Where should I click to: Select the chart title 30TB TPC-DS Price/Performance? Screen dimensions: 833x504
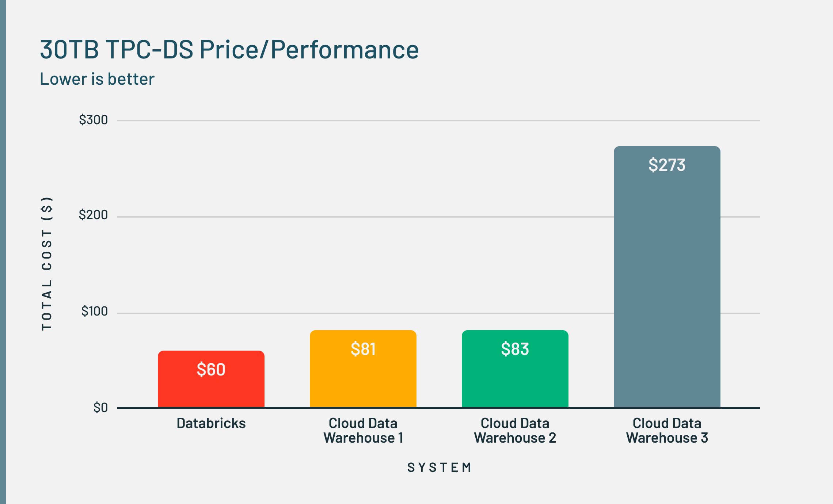[229, 50]
